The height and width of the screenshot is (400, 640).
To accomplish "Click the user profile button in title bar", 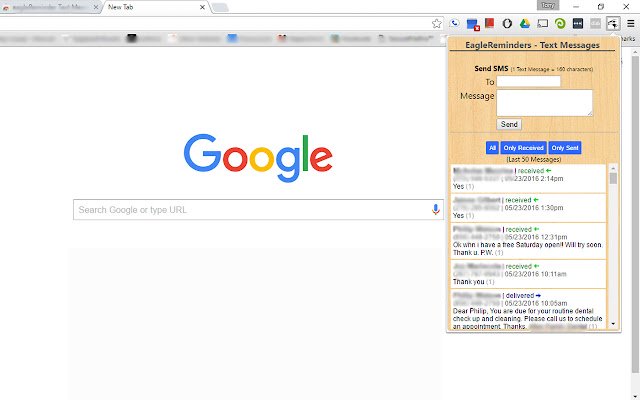I will point(548,5).
